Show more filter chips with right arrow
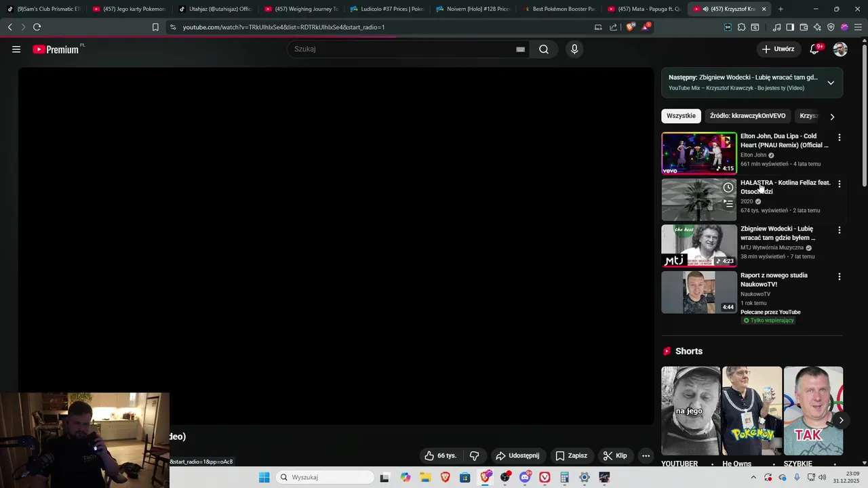The width and height of the screenshot is (868, 488). (x=832, y=117)
